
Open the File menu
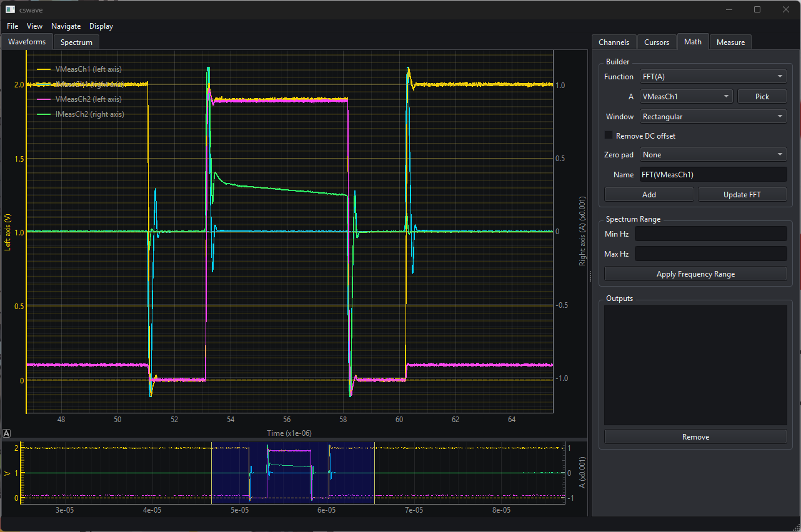pyautogui.click(x=12, y=26)
